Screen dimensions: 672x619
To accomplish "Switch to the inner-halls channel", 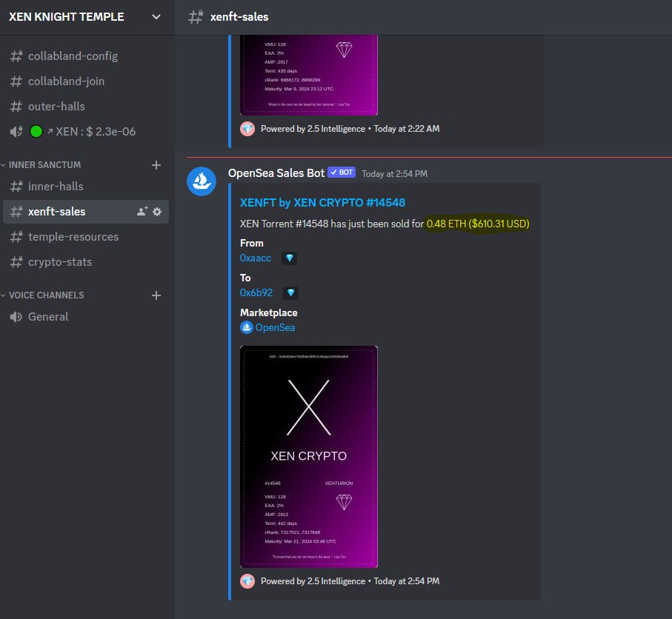I will point(56,186).
